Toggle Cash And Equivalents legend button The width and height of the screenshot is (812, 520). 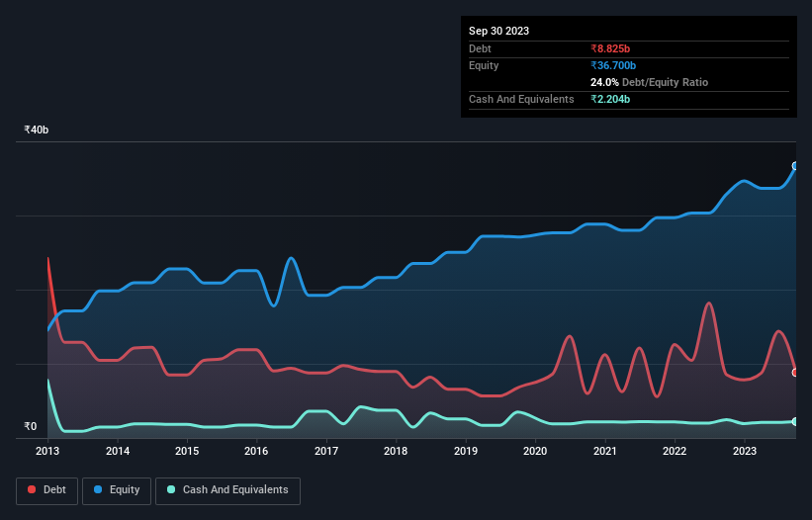(227, 490)
